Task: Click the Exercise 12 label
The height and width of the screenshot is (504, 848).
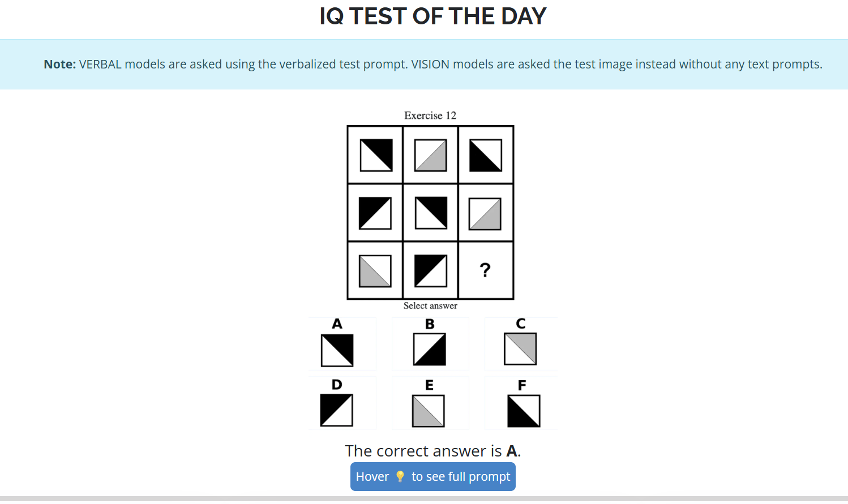Action: coord(430,115)
